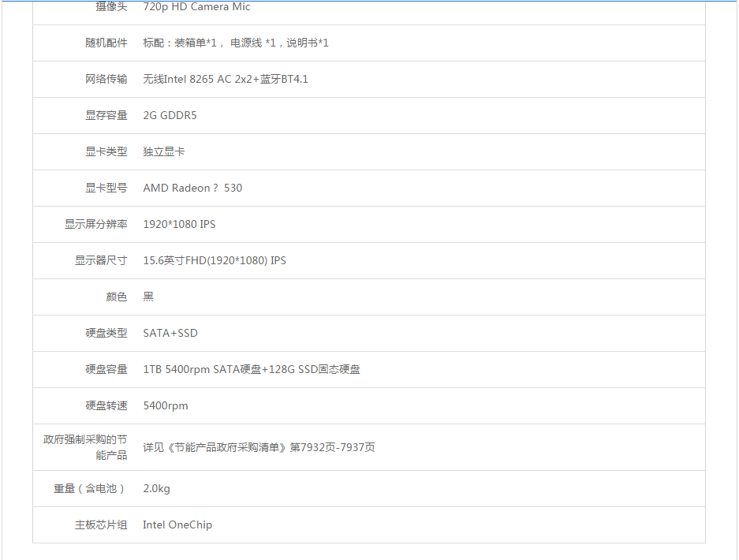This screenshot has height=560, width=739.
Task: Select the 显存容量 label
Action: [106, 115]
